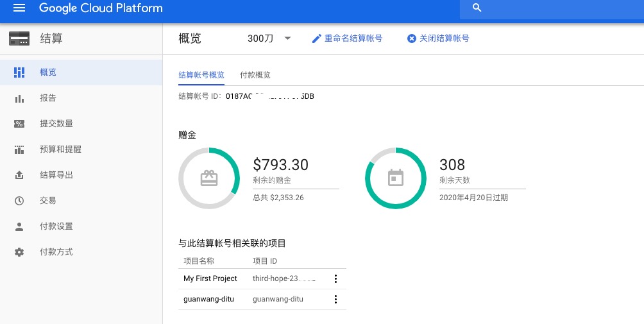The width and height of the screenshot is (644, 324).
Task: Click the 关闭结算帐号 button
Action: [438, 38]
